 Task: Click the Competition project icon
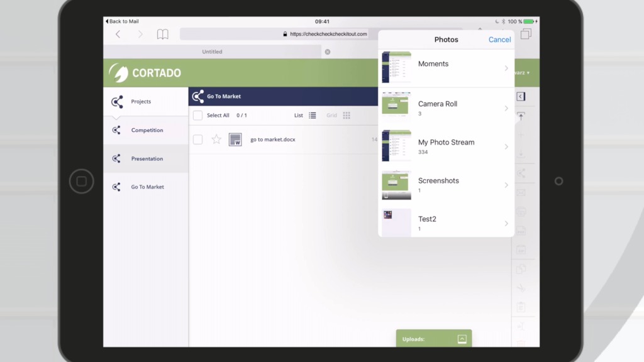pos(116,130)
